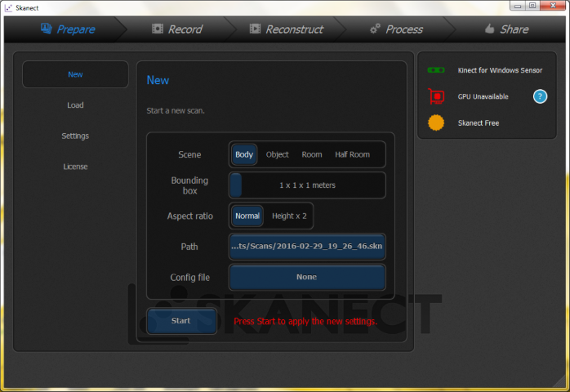Screen dimensions: 570x392
Task: Select Room scene option
Action: click(312, 154)
